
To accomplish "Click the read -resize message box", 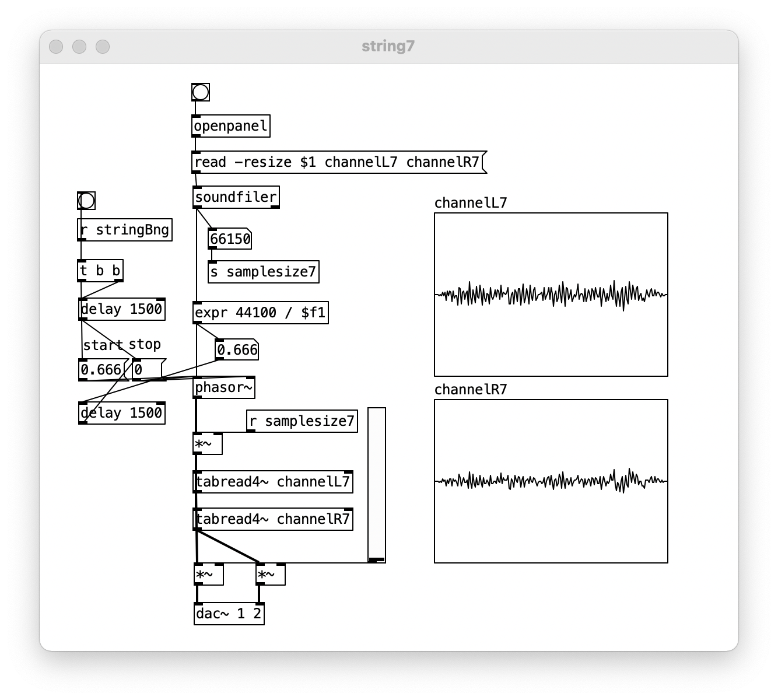I will [337, 162].
